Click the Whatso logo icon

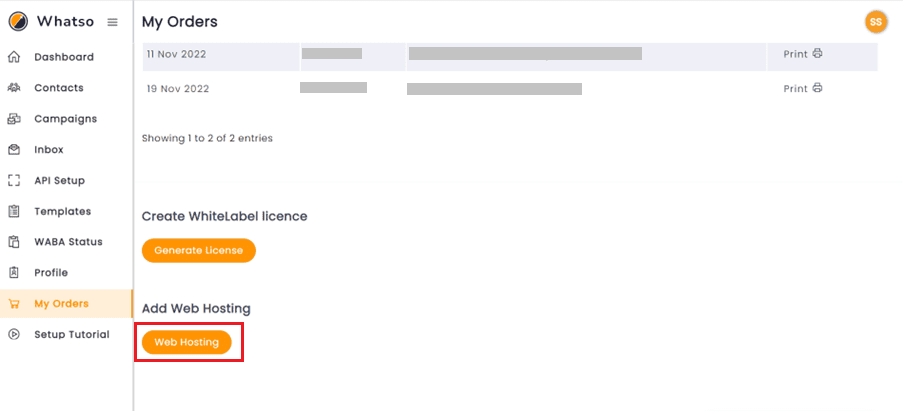(18, 22)
